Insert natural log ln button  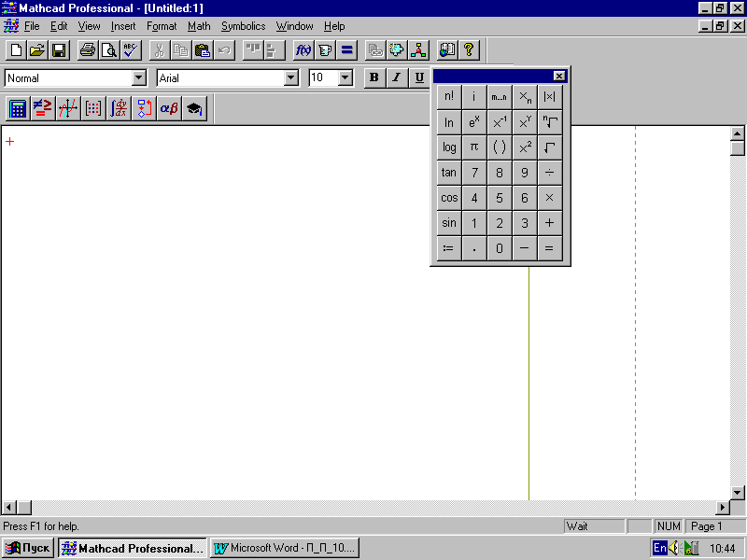pos(449,122)
